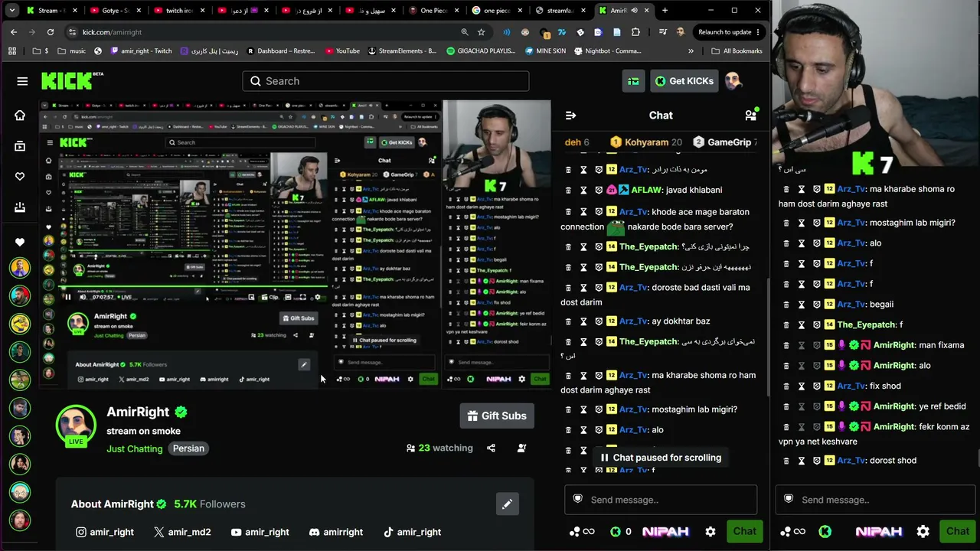Click the Kick BETA logo

72,80
